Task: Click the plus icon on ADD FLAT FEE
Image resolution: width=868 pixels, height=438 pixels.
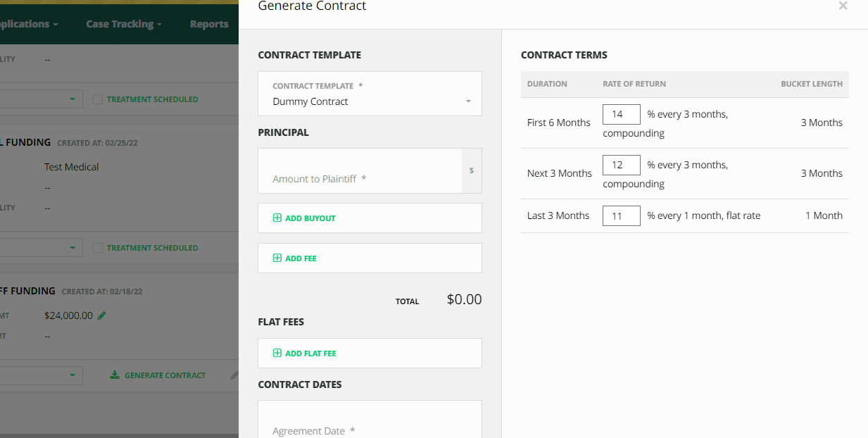Action: point(277,353)
